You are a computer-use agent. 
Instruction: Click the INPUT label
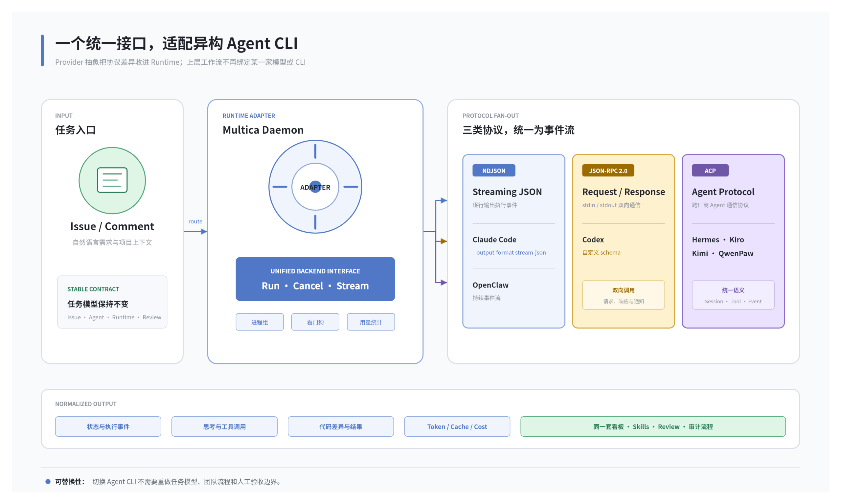63,115
